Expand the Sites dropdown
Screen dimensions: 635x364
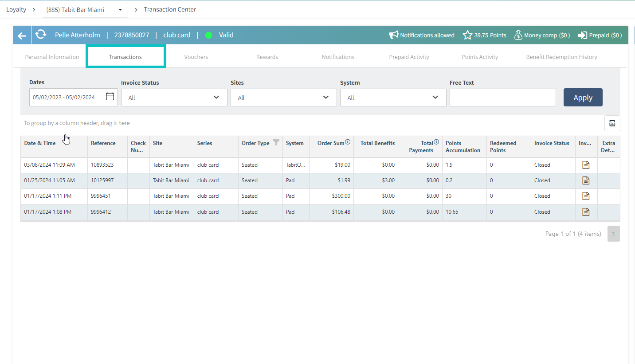pos(283,98)
